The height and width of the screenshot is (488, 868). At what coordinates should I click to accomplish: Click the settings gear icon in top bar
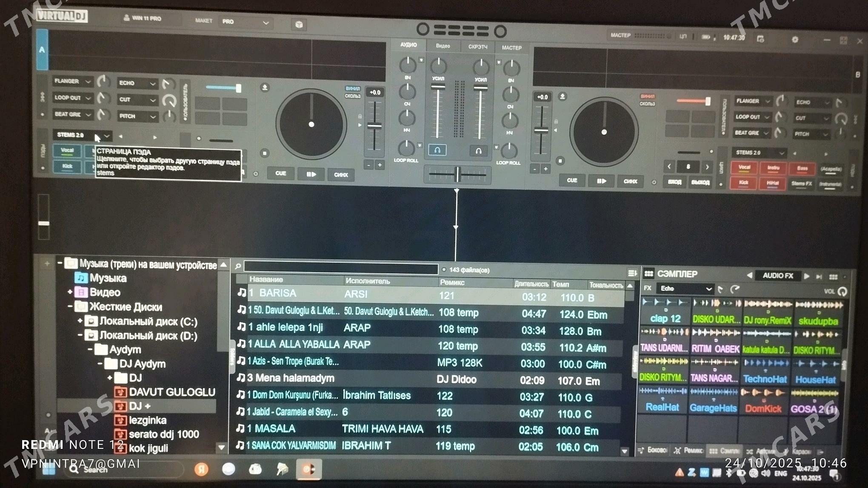795,40
